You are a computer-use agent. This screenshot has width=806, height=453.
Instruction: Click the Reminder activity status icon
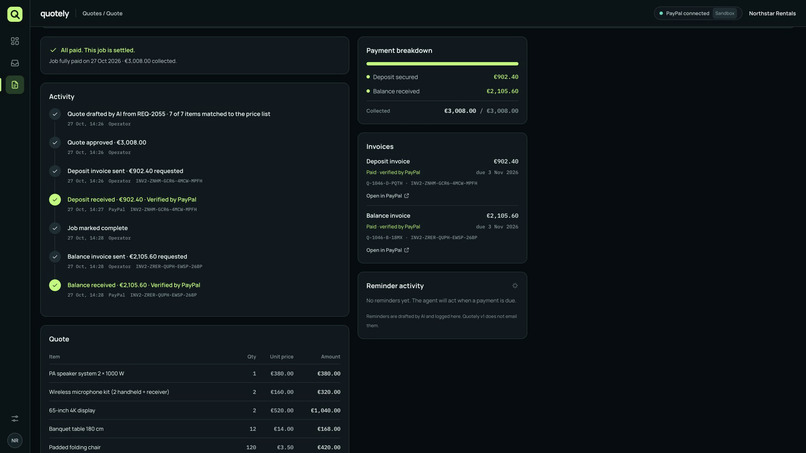[x=515, y=286]
